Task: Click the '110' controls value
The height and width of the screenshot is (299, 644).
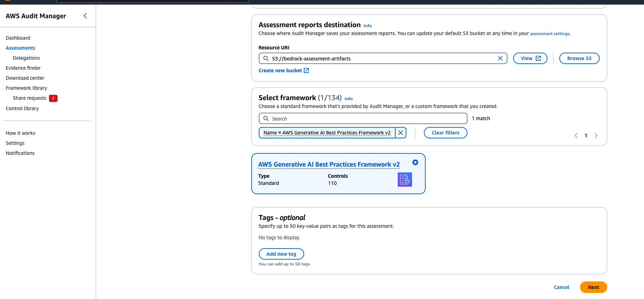Action: pyautogui.click(x=332, y=183)
